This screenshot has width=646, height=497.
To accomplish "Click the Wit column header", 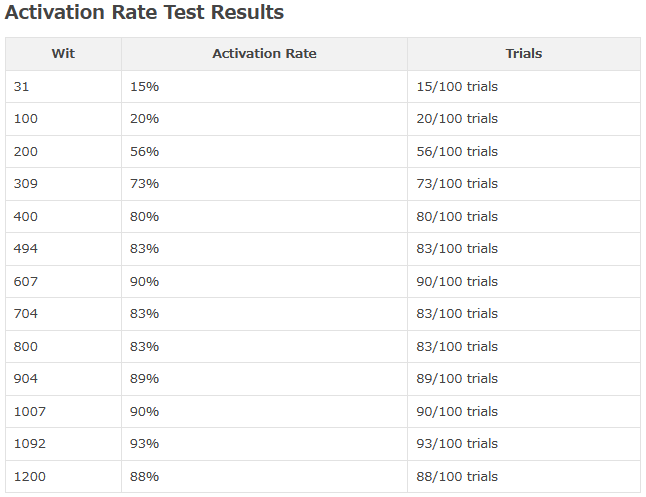I will click(x=63, y=54).
